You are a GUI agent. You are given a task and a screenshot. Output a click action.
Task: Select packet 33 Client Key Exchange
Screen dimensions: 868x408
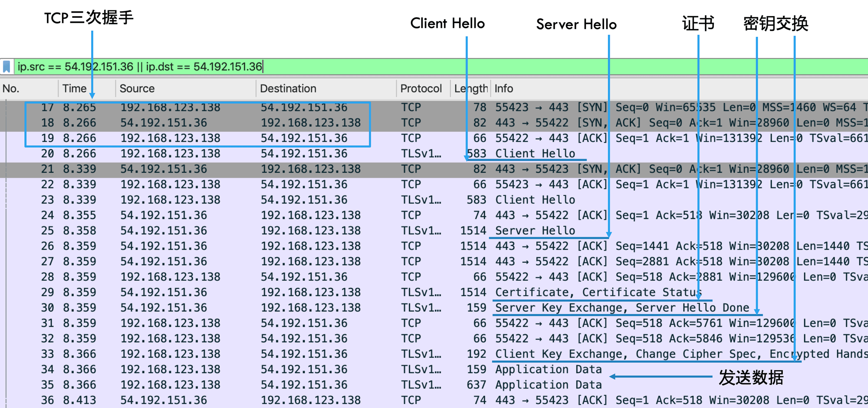tap(434, 354)
